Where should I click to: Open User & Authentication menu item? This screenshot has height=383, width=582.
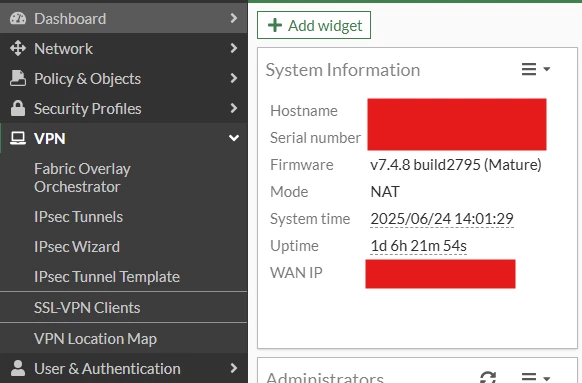123,368
